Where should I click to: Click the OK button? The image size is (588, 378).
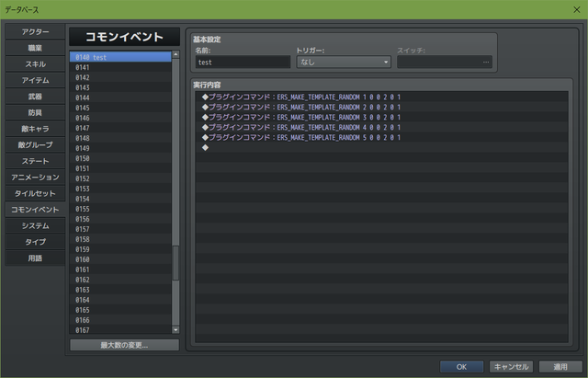pos(461,367)
